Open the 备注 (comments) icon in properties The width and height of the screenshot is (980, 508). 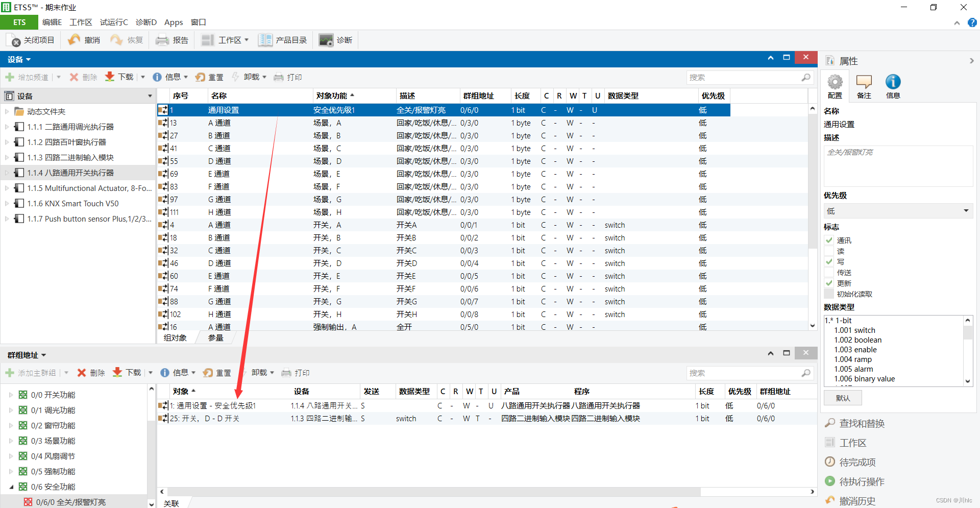(864, 82)
